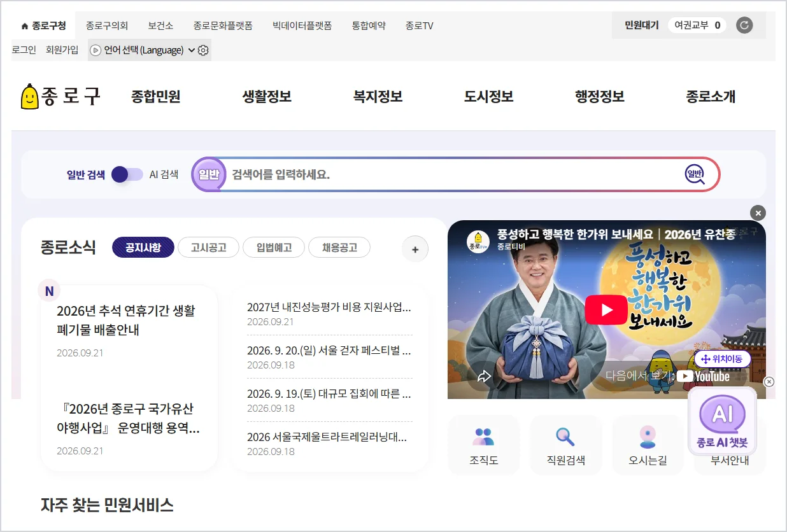The image size is (787, 532).
Task: Switch to the 채용공고 tab
Action: click(x=339, y=248)
